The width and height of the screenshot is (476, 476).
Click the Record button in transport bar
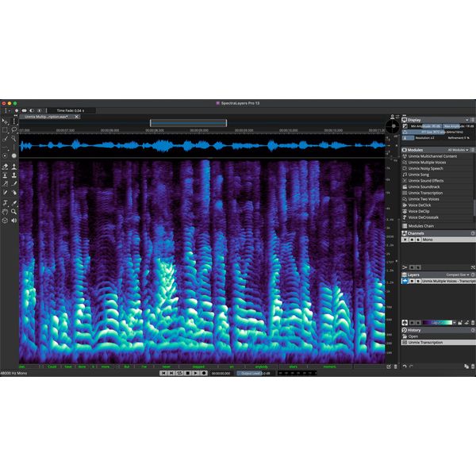tap(204, 373)
